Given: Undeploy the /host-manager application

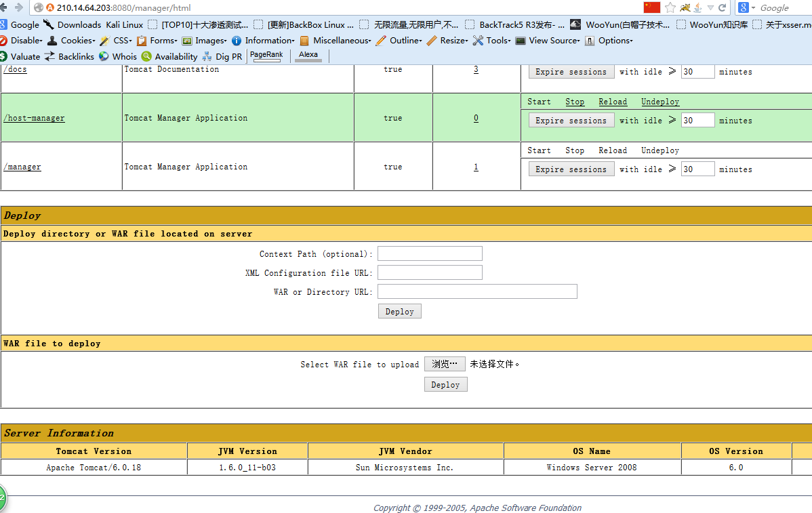Looking at the screenshot, I should point(660,102).
